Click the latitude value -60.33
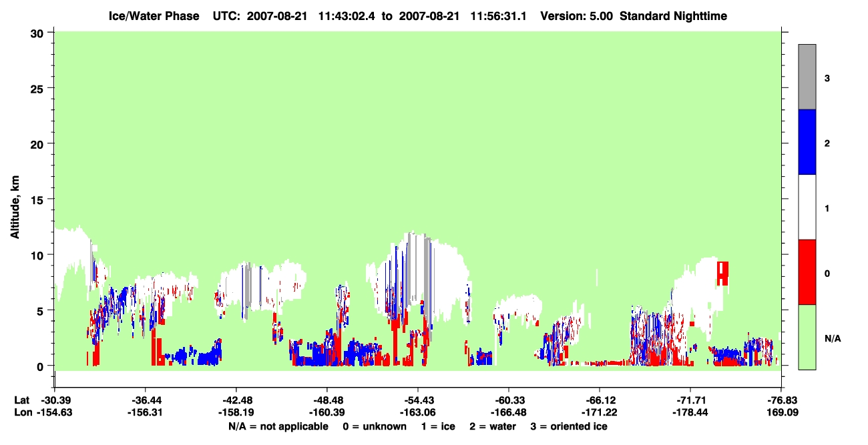The width and height of the screenshot is (868, 445). tap(508, 400)
